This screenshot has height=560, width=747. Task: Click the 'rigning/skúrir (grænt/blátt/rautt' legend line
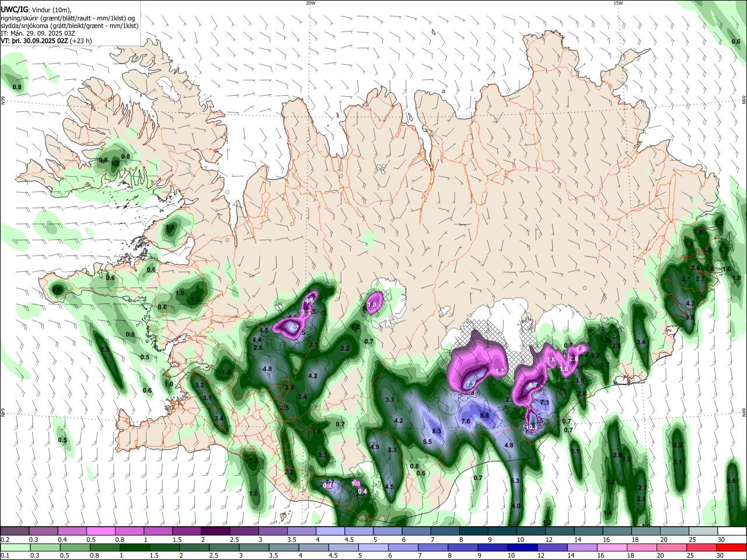tap(68, 17)
